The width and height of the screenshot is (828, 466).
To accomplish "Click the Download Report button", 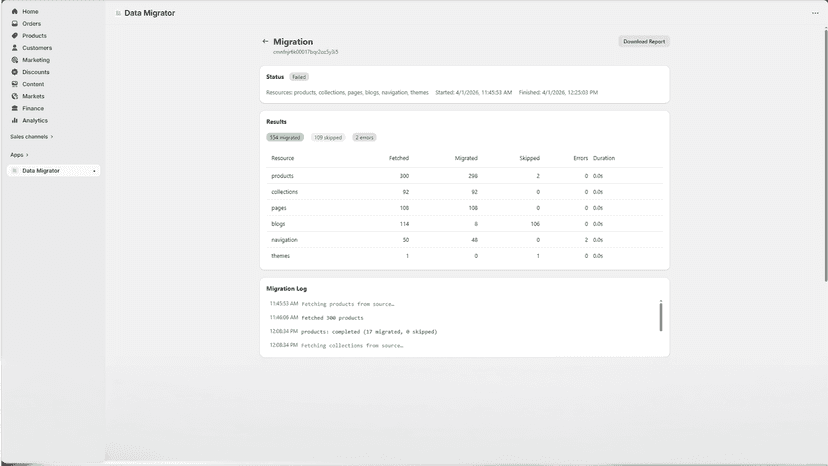I will [x=644, y=41].
